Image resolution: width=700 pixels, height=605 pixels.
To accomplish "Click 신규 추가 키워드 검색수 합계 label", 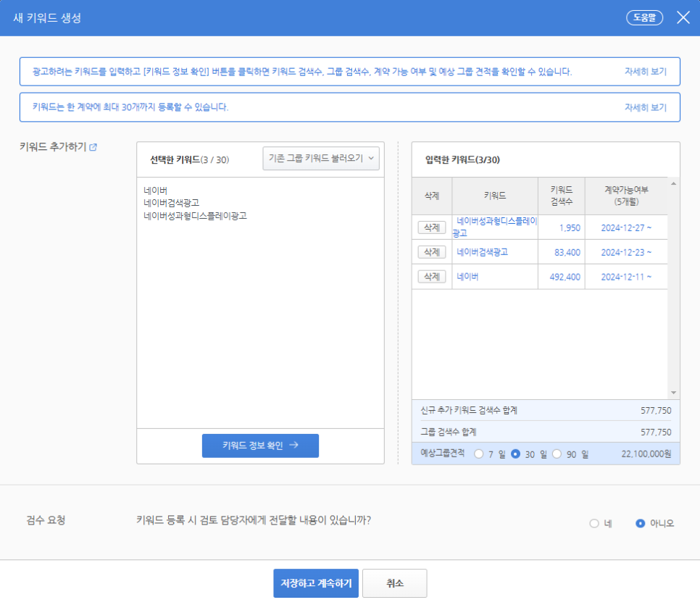I will click(469, 410).
